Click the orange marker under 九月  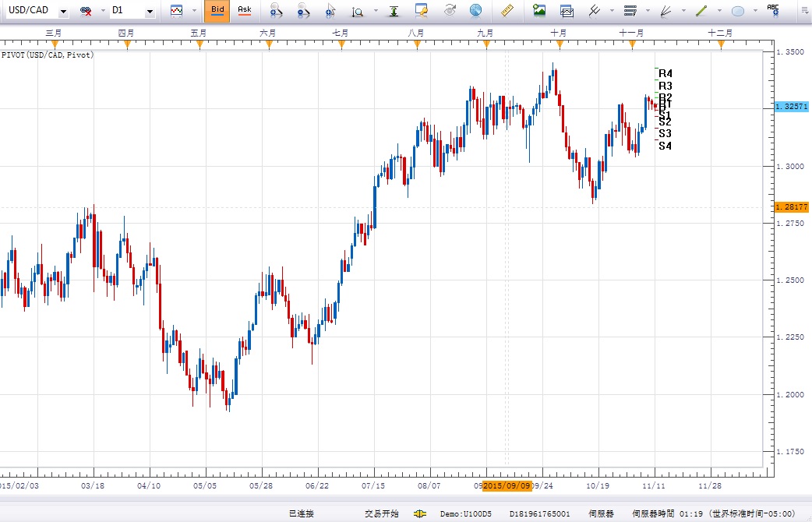[x=486, y=44]
